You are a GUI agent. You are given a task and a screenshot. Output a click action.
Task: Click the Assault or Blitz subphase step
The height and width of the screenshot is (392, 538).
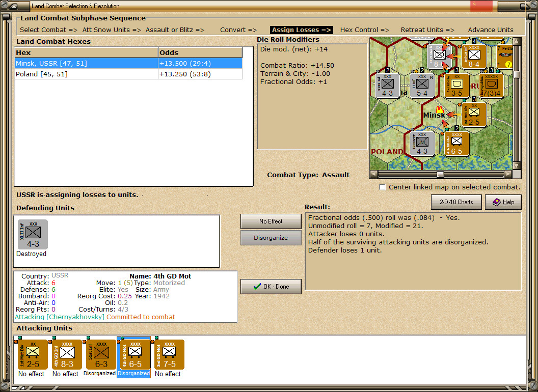click(175, 30)
